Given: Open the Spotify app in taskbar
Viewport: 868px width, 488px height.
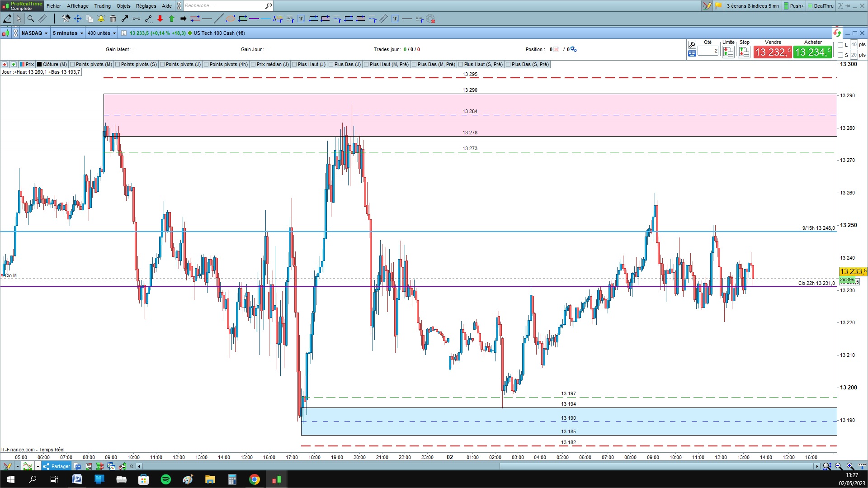Looking at the screenshot, I should pos(166,479).
